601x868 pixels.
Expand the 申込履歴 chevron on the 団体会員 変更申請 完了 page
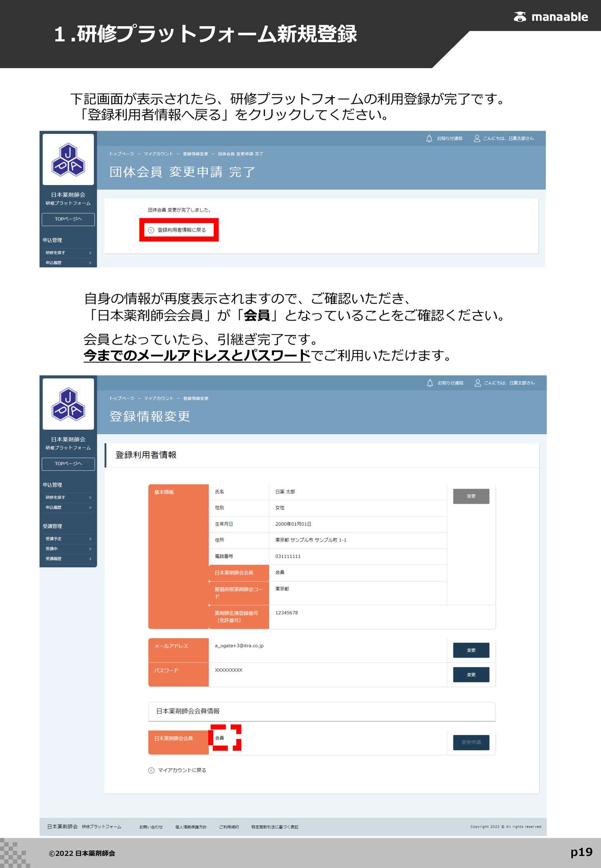[90, 263]
